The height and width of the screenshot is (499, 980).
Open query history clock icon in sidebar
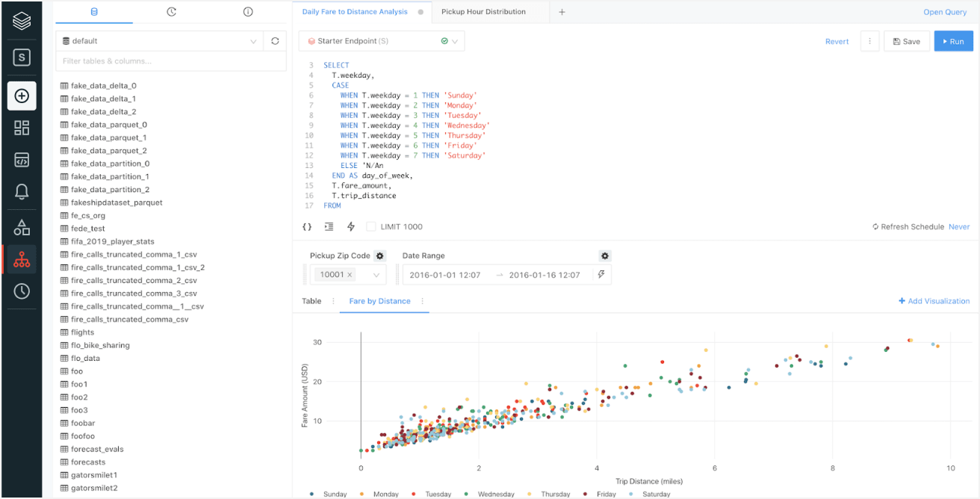click(x=22, y=291)
